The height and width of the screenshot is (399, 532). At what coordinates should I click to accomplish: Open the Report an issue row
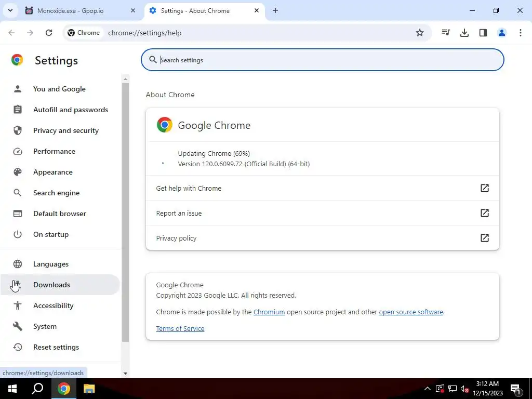322,213
